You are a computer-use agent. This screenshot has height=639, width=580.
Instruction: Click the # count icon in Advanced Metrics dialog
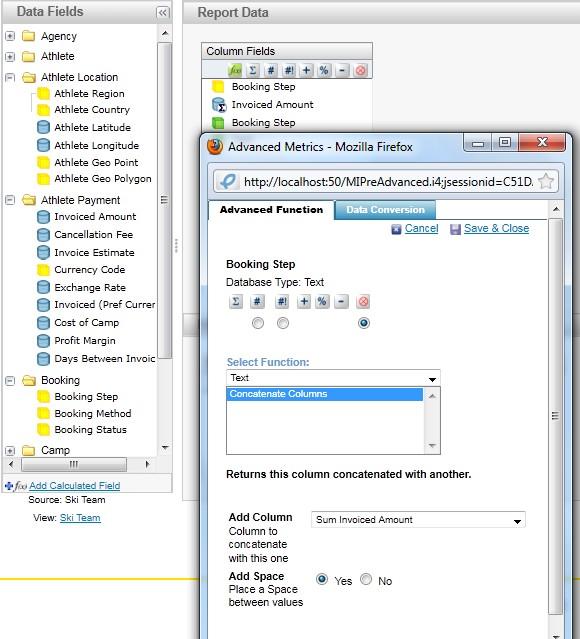click(x=257, y=302)
